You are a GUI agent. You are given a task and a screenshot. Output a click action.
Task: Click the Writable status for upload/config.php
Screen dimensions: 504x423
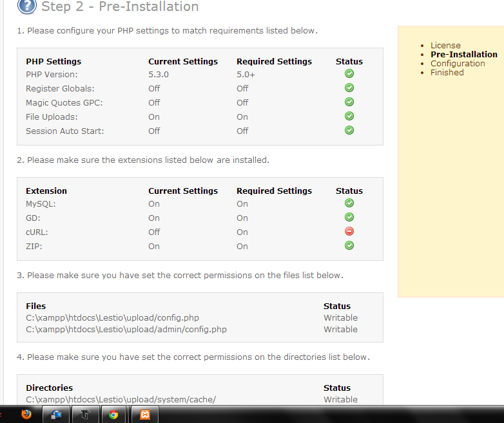point(340,317)
